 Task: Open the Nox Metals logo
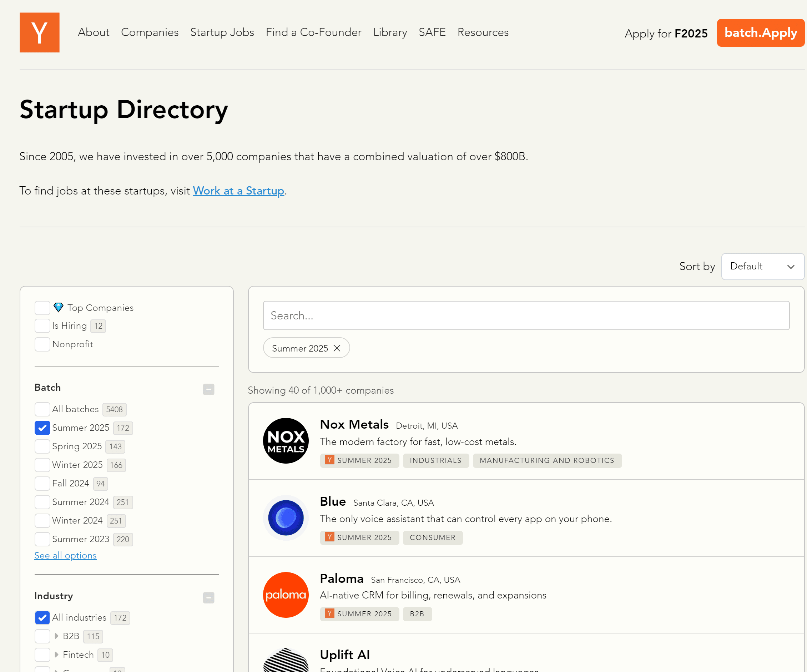coord(286,441)
